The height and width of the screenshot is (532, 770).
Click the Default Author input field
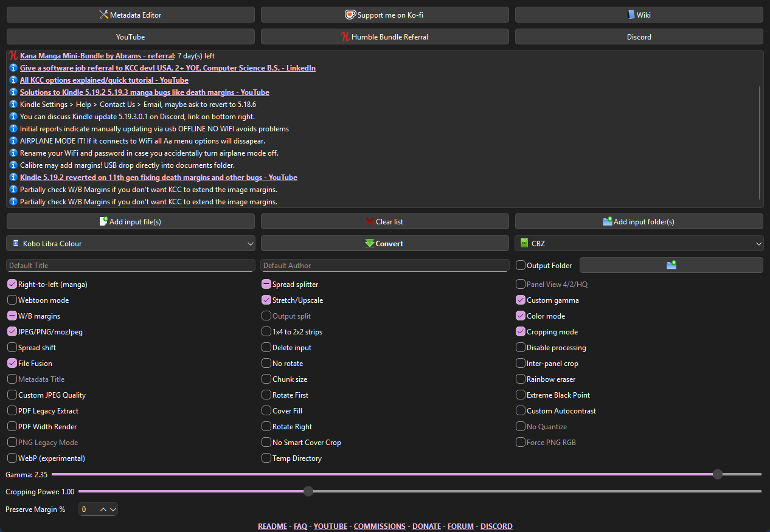384,265
